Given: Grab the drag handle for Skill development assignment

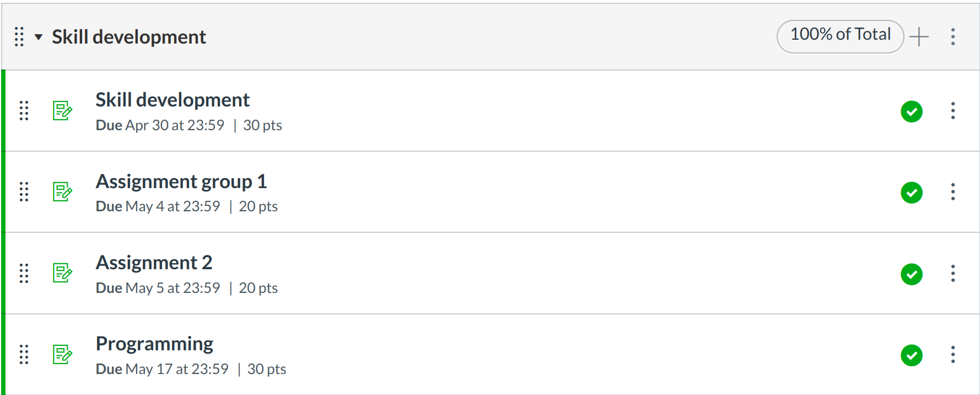Looking at the screenshot, I should pos(24,111).
